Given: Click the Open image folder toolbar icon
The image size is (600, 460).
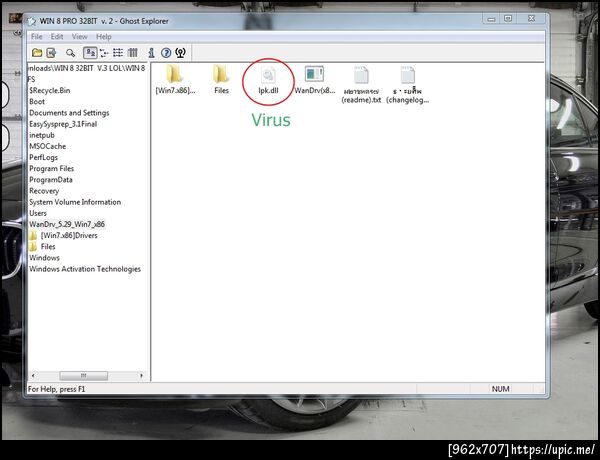Looking at the screenshot, I should [x=37, y=52].
